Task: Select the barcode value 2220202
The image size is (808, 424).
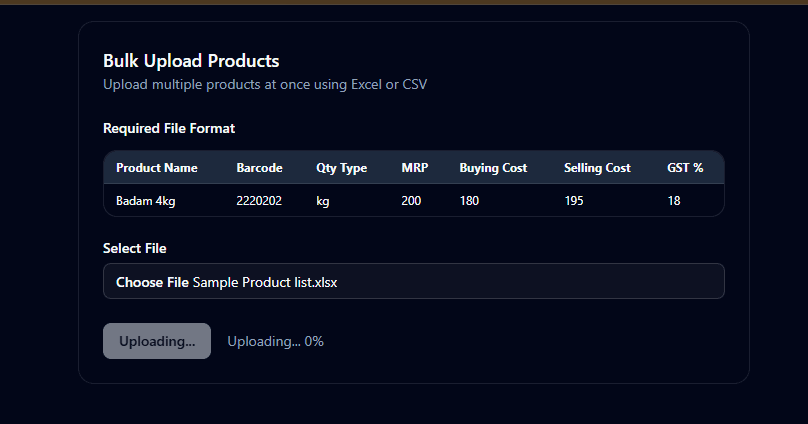Action: (259, 201)
